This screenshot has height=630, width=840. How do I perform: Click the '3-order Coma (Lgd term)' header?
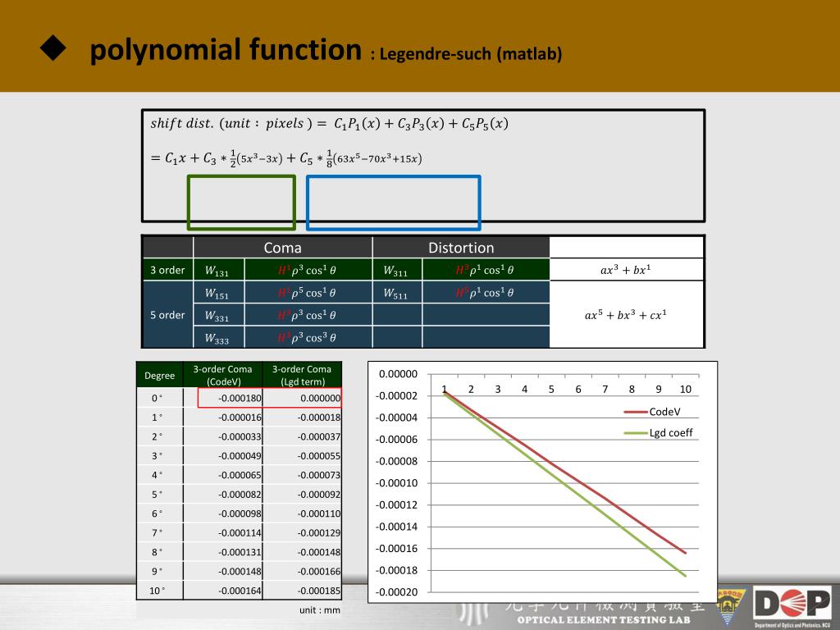click(302, 375)
